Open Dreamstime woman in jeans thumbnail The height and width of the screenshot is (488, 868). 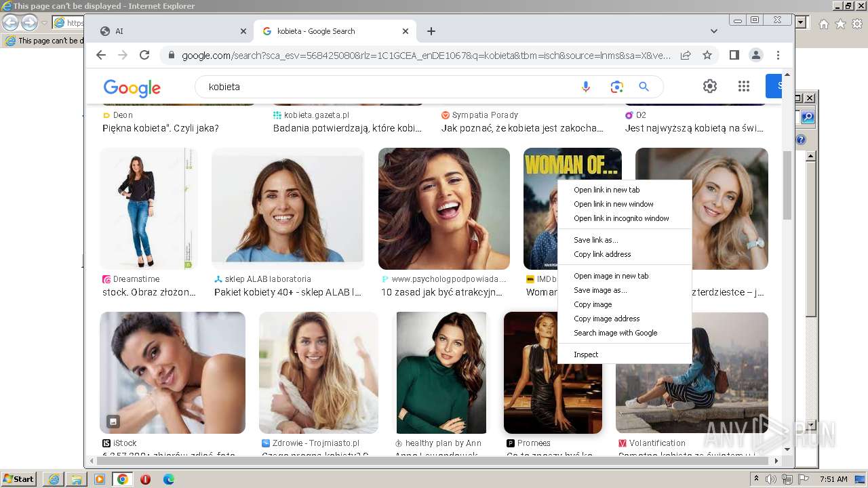pos(149,209)
